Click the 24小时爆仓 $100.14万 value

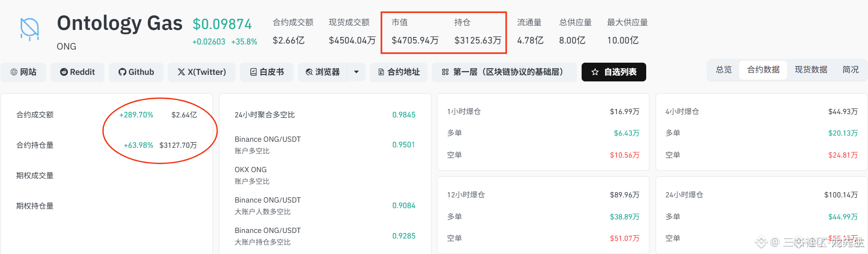[841, 195]
